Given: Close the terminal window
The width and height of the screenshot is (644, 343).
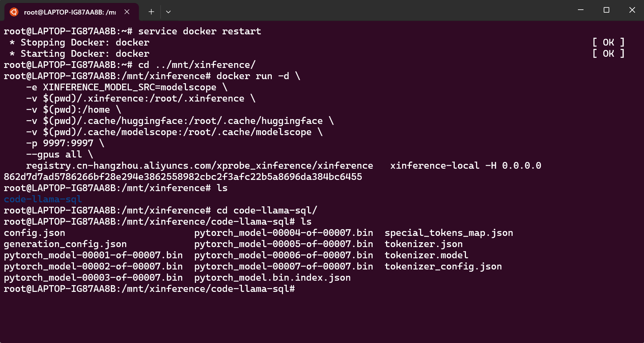Looking at the screenshot, I should tap(632, 10).
